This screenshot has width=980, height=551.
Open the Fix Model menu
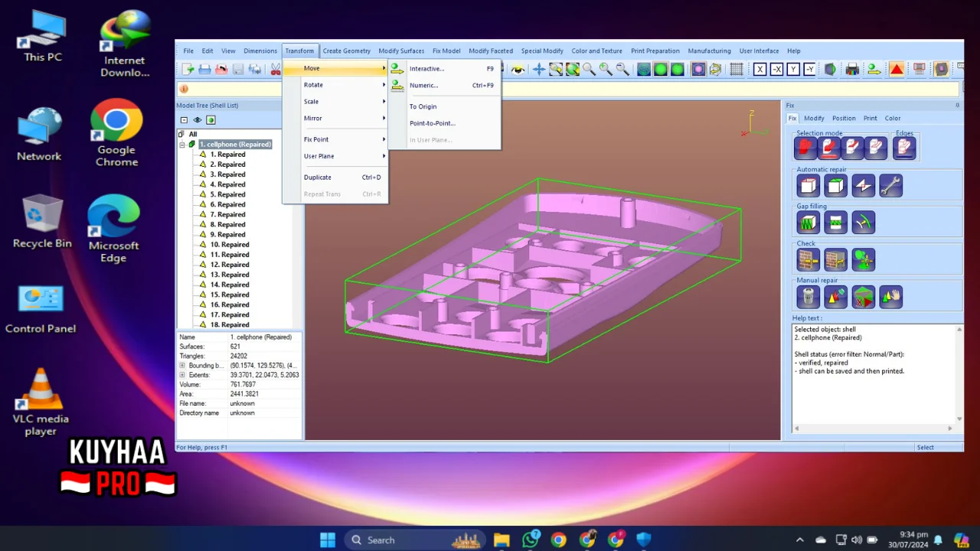446,51
